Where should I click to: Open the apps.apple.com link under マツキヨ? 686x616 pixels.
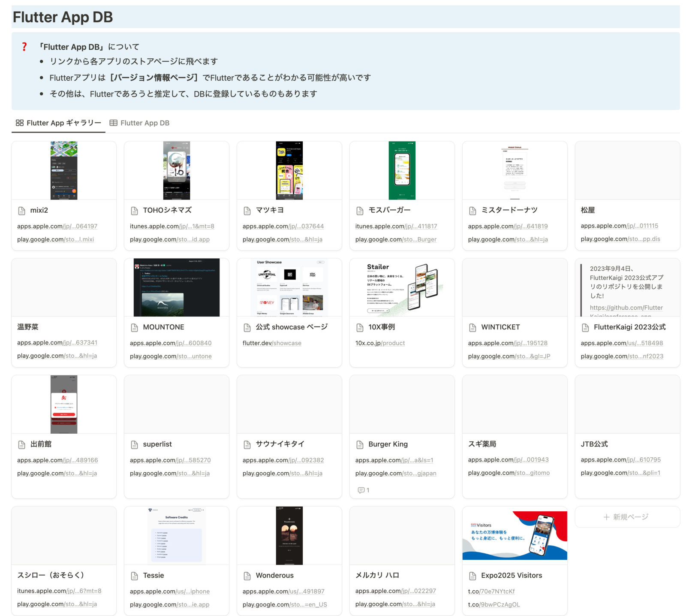click(283, 226)
